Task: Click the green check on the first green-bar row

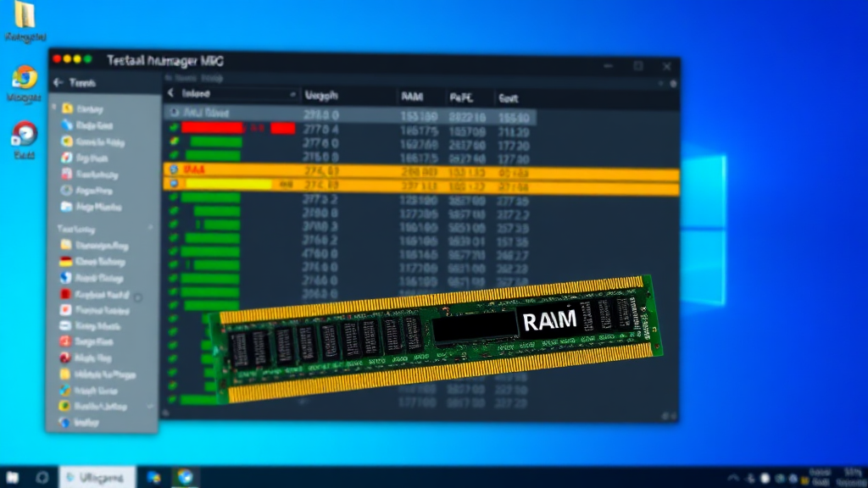Action: tap(175, 142)
